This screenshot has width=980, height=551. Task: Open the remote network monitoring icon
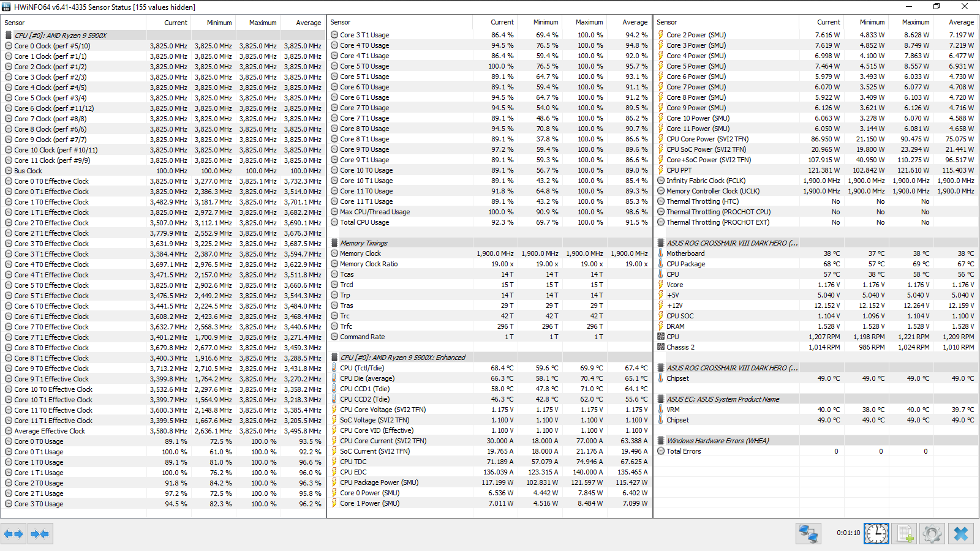(x=809, y=534)
